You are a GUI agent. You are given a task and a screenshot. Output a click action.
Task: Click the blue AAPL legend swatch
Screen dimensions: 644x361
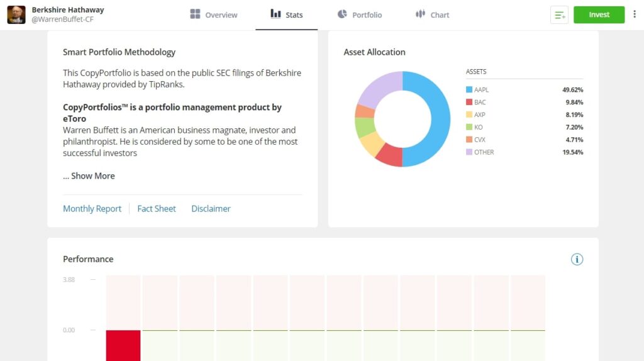[x=469, y=90]
